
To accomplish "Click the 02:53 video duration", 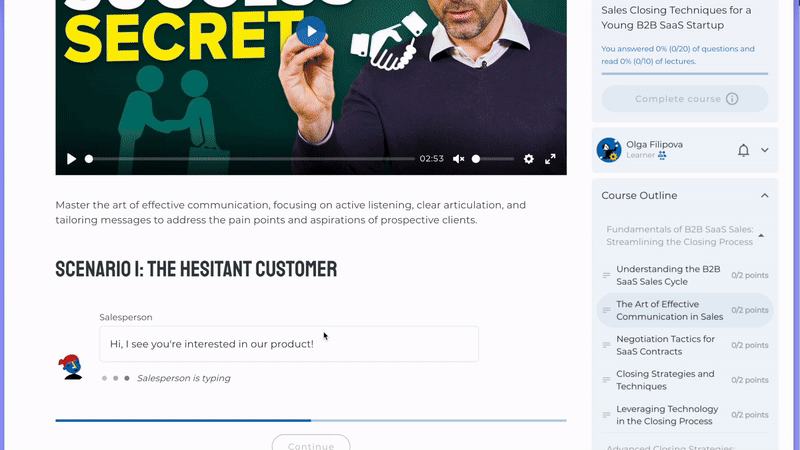I will pyautogui.click(x=432, y=159).
